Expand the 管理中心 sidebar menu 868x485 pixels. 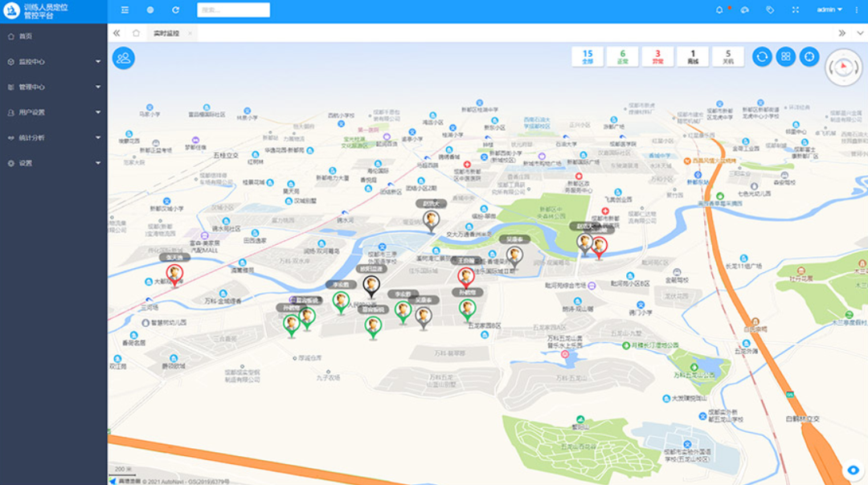[54, 87]
